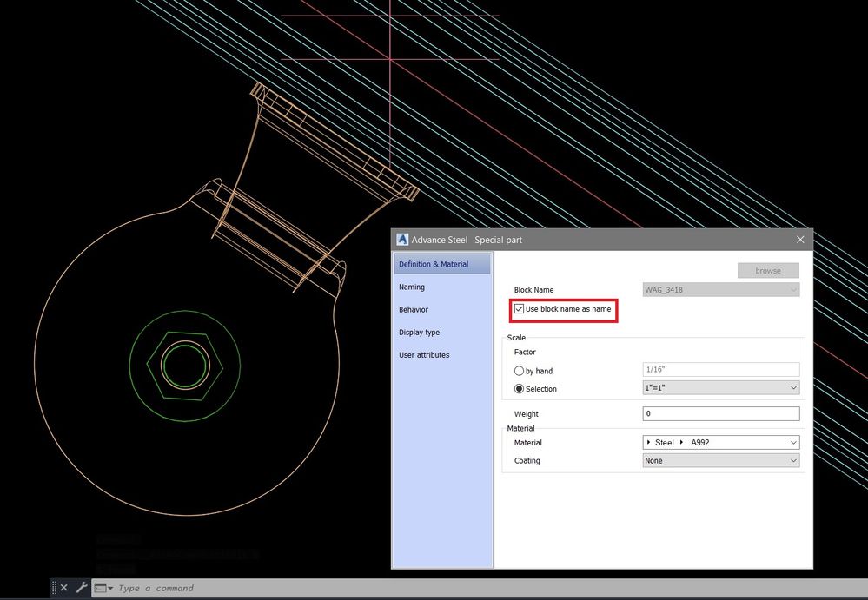Click the Weight label text
Viewport: 868px width, 600px height.
[x=526, y=414]
